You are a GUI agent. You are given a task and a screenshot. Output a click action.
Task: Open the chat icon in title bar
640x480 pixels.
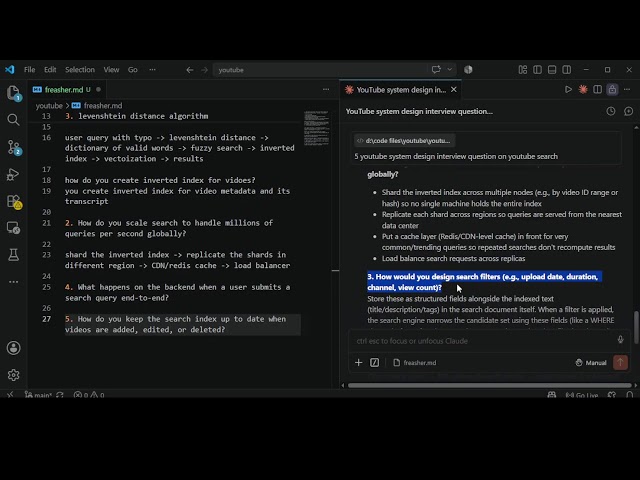tap(436, 69)
